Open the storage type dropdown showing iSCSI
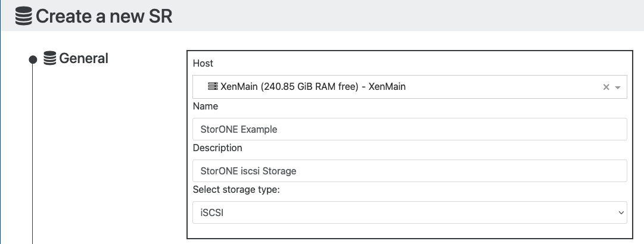 pyautogui.click(x=409, y=212)
